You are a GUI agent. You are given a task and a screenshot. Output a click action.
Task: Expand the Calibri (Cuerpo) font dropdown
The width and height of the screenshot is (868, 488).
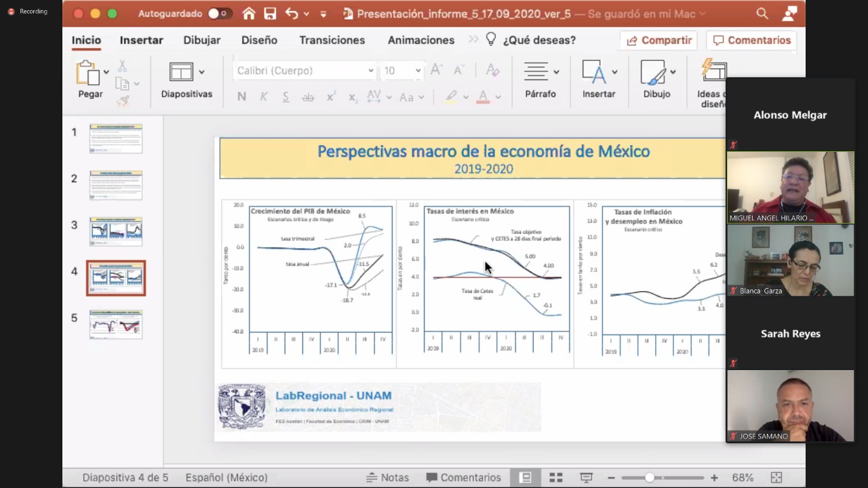pyautogui.click(x=371, y=70)
